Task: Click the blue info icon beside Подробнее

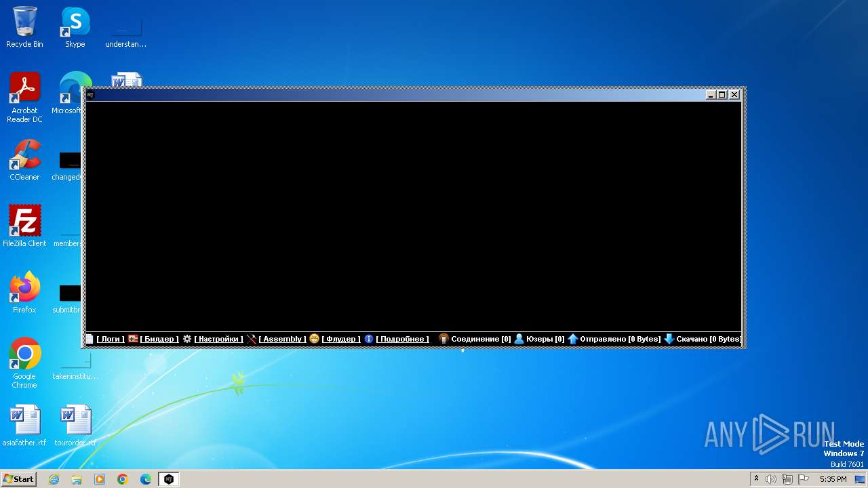Action: point(369,339)
